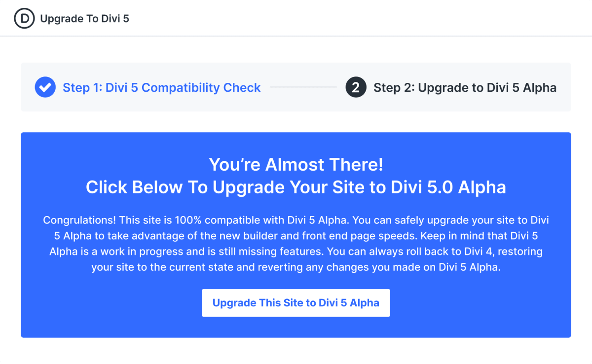Click Upgrade This Site to Divi 5 Alpha
Image resolution: width=592 pixels, height=364 pixels.
pyautogui.click(x=296, y=302)
